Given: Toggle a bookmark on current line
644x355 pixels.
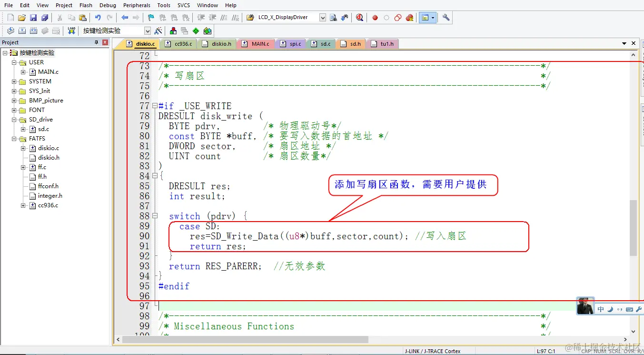Looking at the screenshot, I should (x=150, y=18).
